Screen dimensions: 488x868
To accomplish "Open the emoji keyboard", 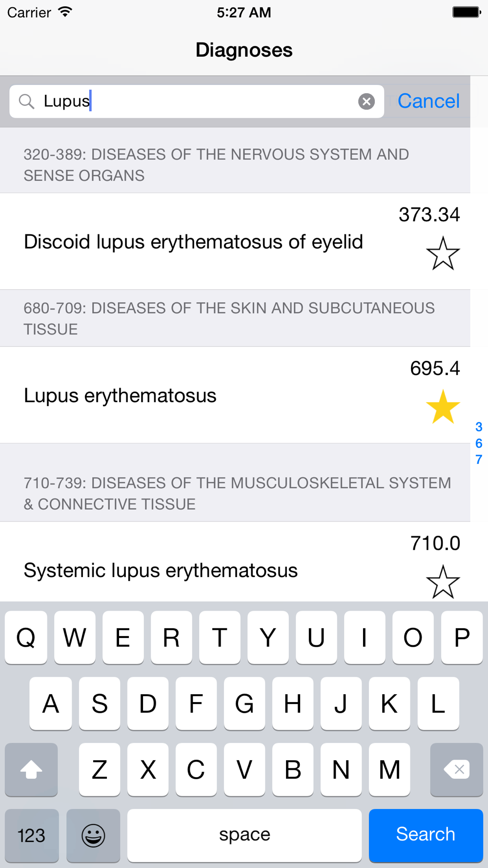I will click(93, 835).
